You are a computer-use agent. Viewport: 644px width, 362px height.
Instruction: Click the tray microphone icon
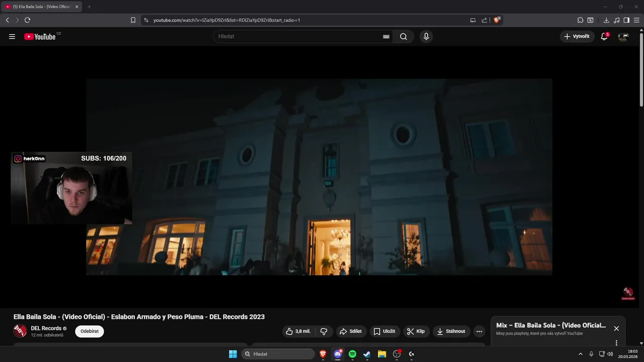click(591, 354)
